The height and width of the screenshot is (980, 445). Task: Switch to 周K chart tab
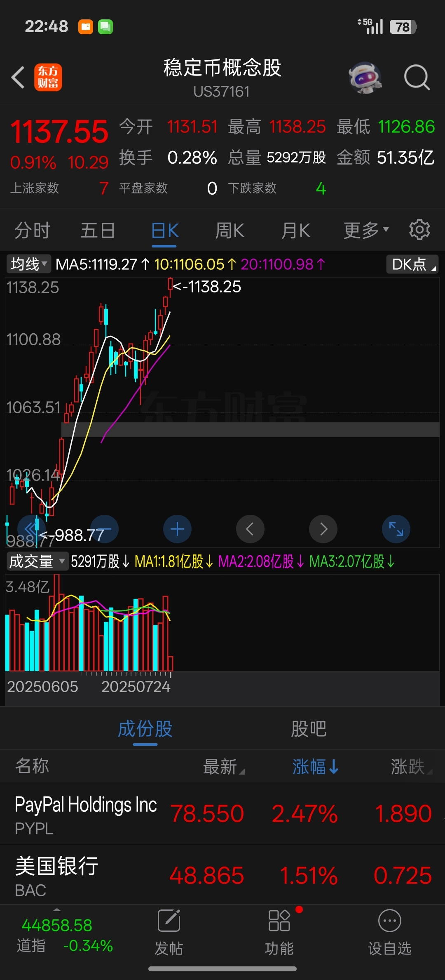tap(230, 230)
